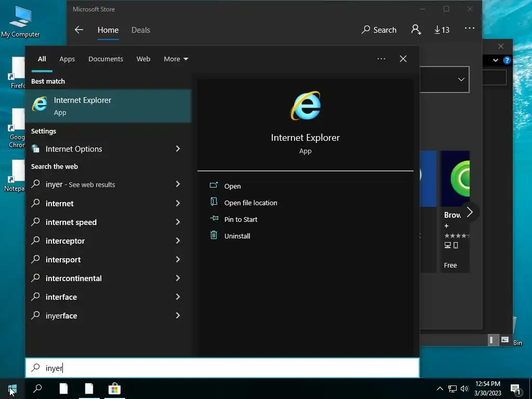Open the notification center icon
Image resolution: width=532 pixels, height=399 pixels.
(x=516, y=389)
